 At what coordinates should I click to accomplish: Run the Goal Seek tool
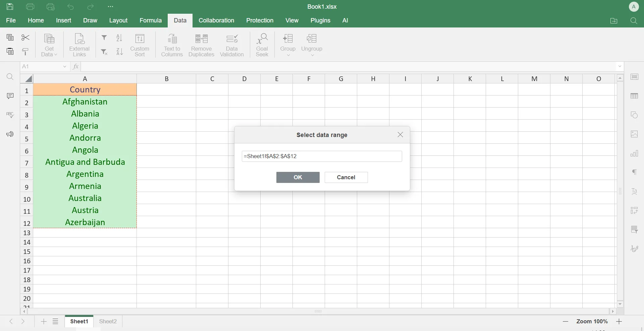click(x=262, y=45)
